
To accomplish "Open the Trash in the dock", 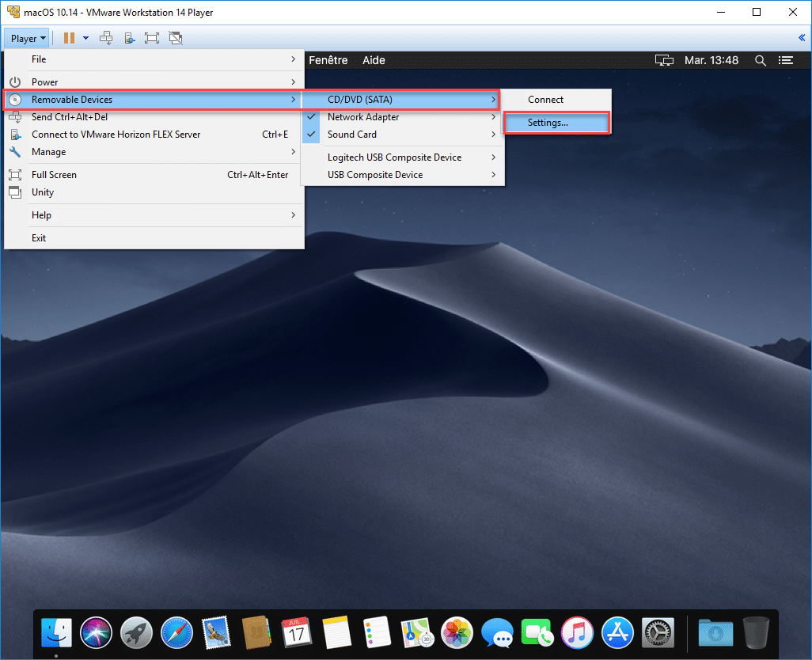I will pos(756,632).
